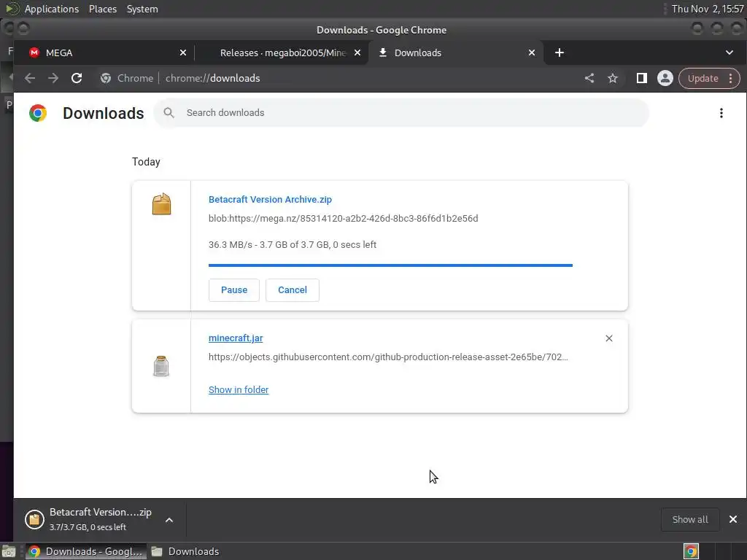
Task: Expand the Betacraft download shelf chevron
Action: point(169,520)
